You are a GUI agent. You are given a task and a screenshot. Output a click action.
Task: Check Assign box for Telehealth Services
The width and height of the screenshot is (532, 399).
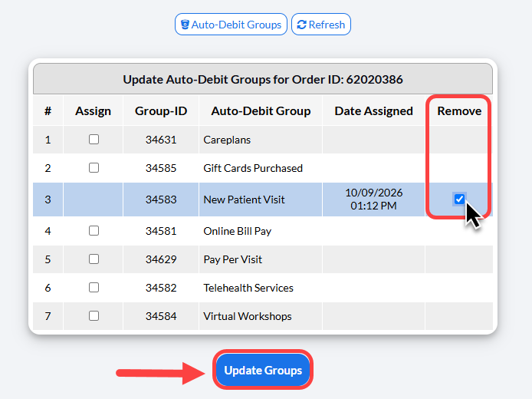94,288
